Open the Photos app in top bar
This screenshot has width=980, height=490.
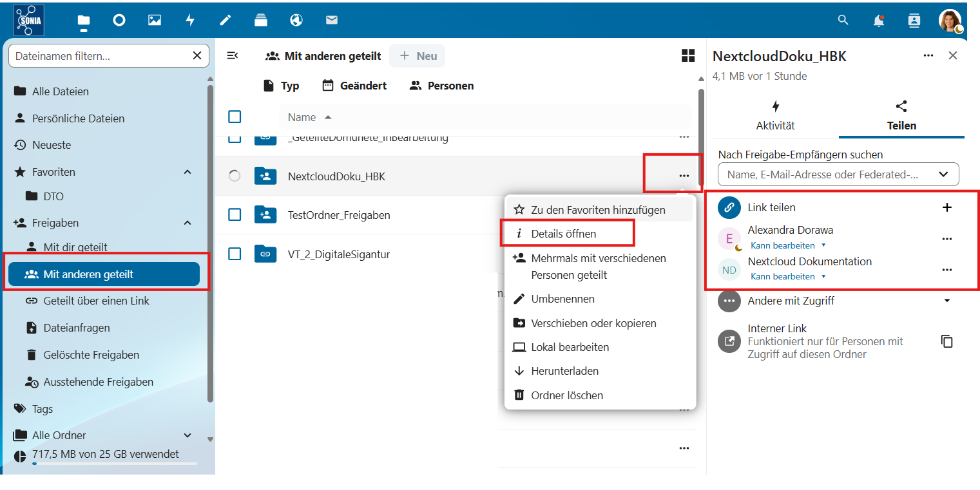(x=154, y=20)
